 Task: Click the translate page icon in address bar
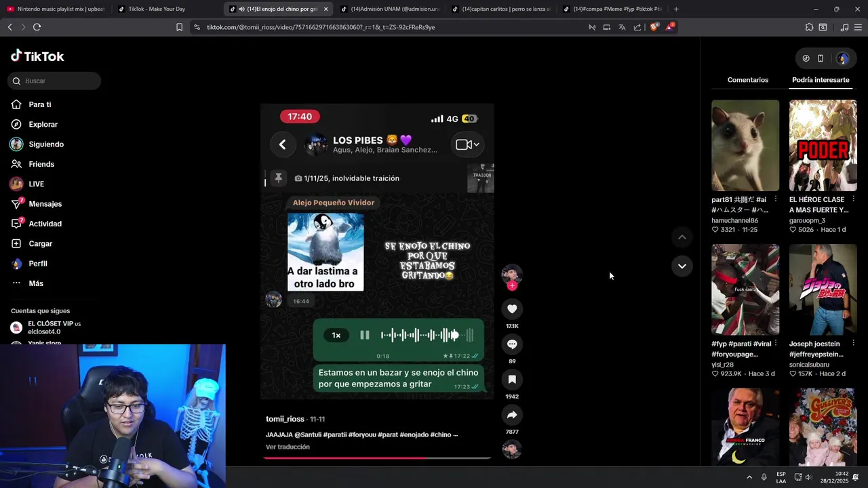pyautogui.click(x=622, y=27)
